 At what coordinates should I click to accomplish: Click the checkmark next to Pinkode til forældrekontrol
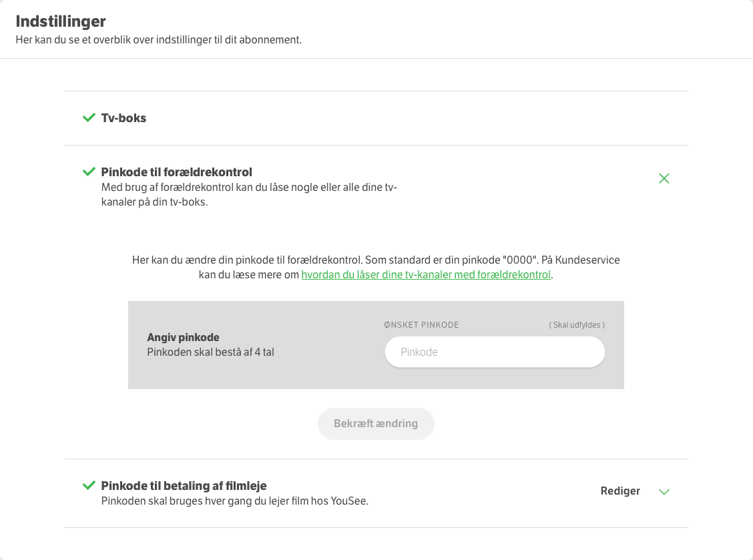pyautogui.click(x=89, y=172)
